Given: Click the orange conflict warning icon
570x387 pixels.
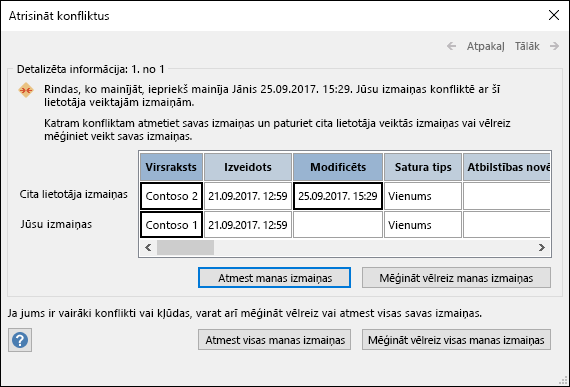Looking at the screenshot, I should tap(26, 90).
